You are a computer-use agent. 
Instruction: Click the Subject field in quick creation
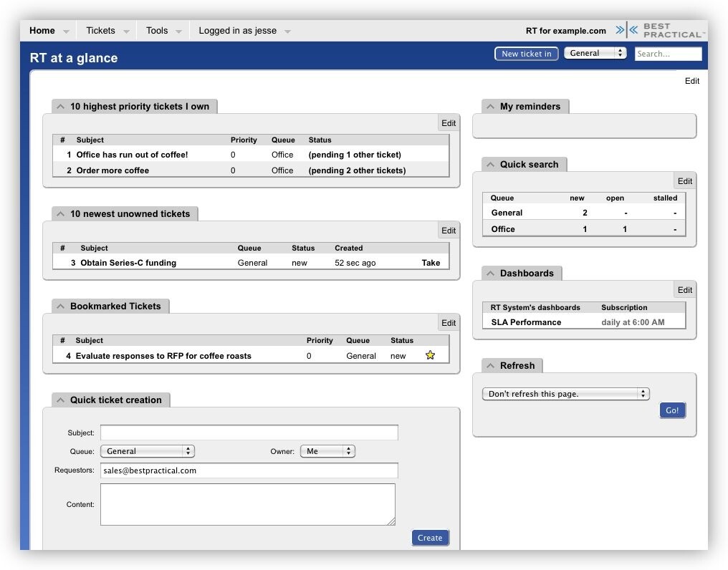[x=249, y=433]
